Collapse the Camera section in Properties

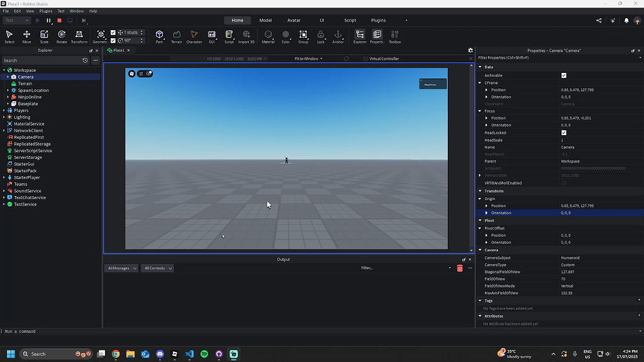pyautogui.click(x=481, y=250)
